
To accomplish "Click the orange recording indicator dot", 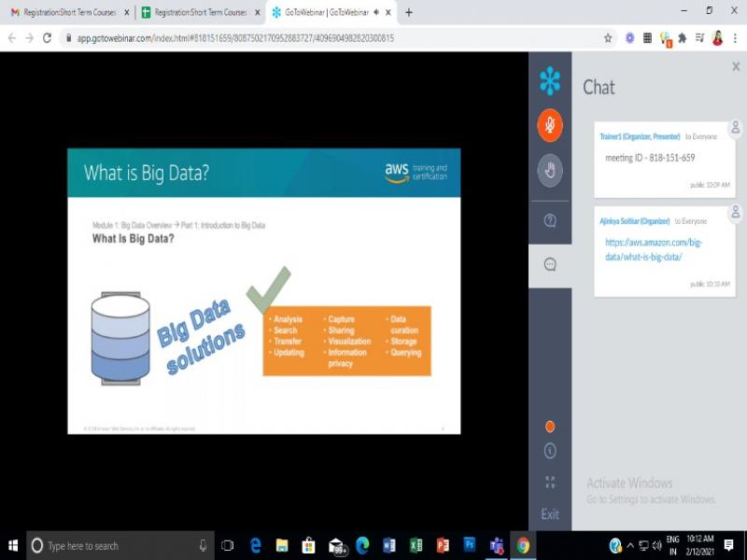I will tap(550, 427).
